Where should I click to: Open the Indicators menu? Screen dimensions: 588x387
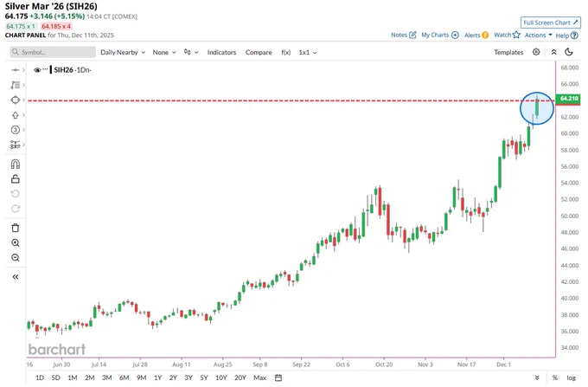pos(221,52)
